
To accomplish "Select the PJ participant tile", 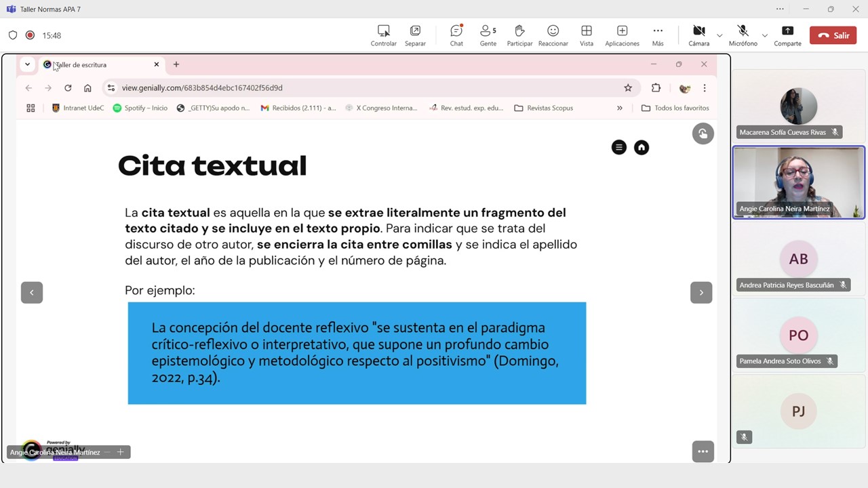I will point(799,411).
